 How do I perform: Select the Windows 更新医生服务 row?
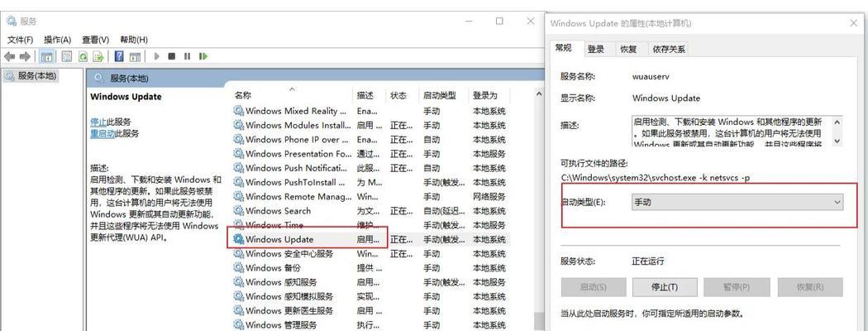tap(370, 311)
